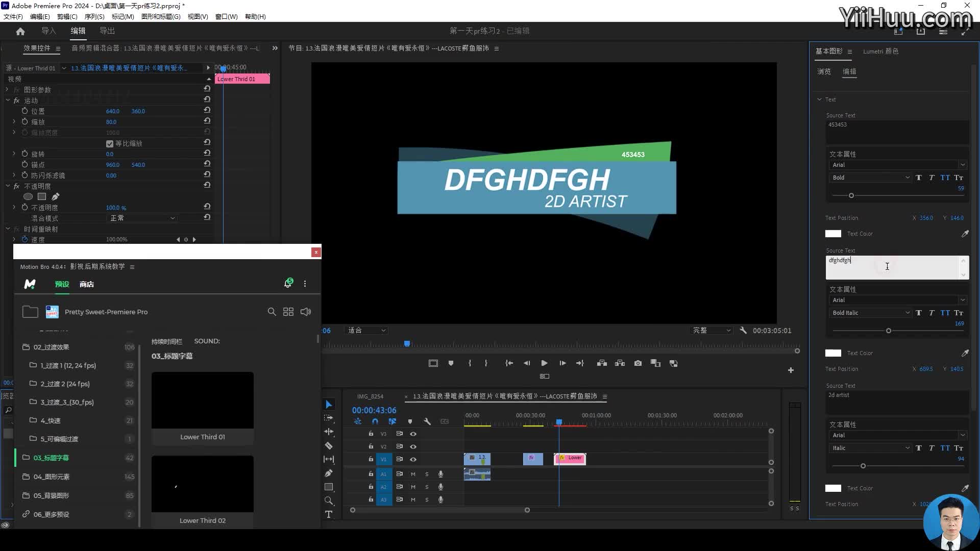Open Motion Bro three-dot menu
The width and height of the screenshot is (980, 551).
305,284
